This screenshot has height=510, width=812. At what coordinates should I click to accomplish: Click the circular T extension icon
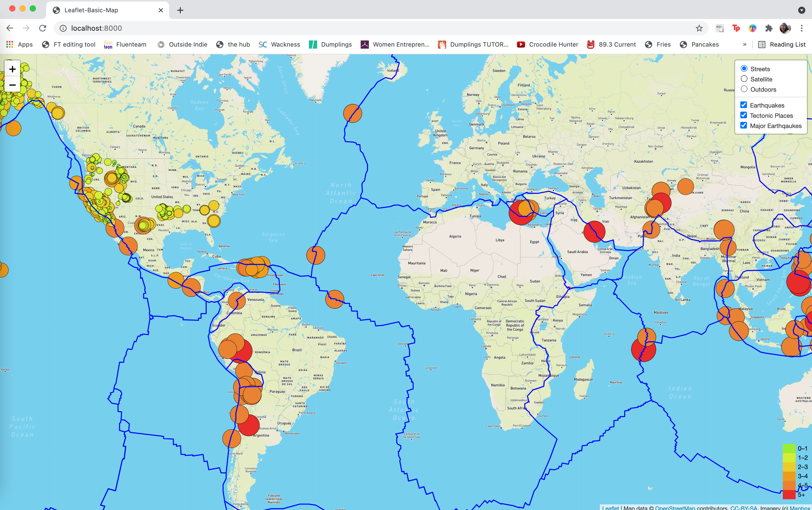tap(752, 28)
